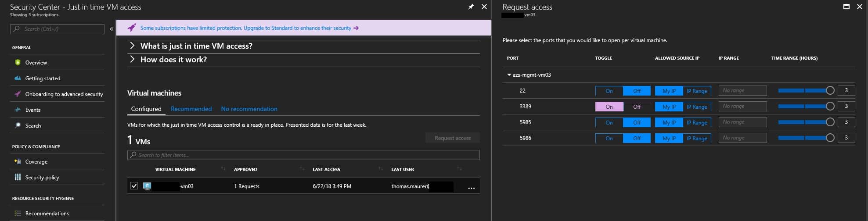Sort by Last User column arrows
868x221 pixels.
(459, 169)
